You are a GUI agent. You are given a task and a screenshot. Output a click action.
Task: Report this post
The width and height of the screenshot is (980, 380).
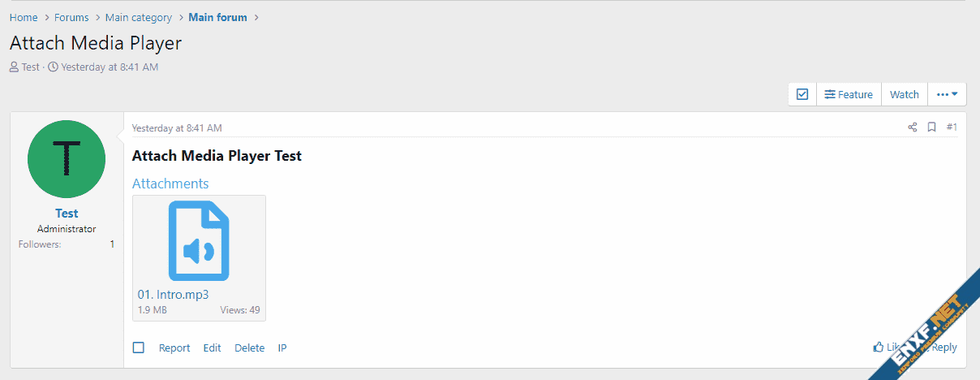tap(174, 348)
